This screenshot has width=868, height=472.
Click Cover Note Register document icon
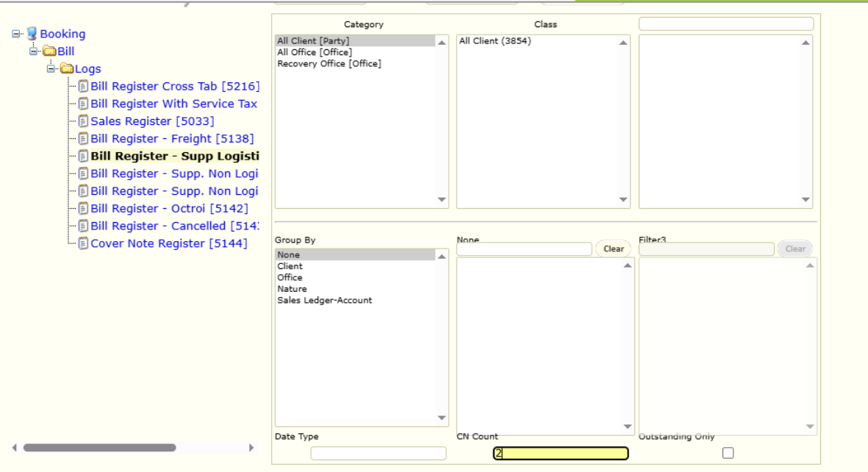pos(83,243)
